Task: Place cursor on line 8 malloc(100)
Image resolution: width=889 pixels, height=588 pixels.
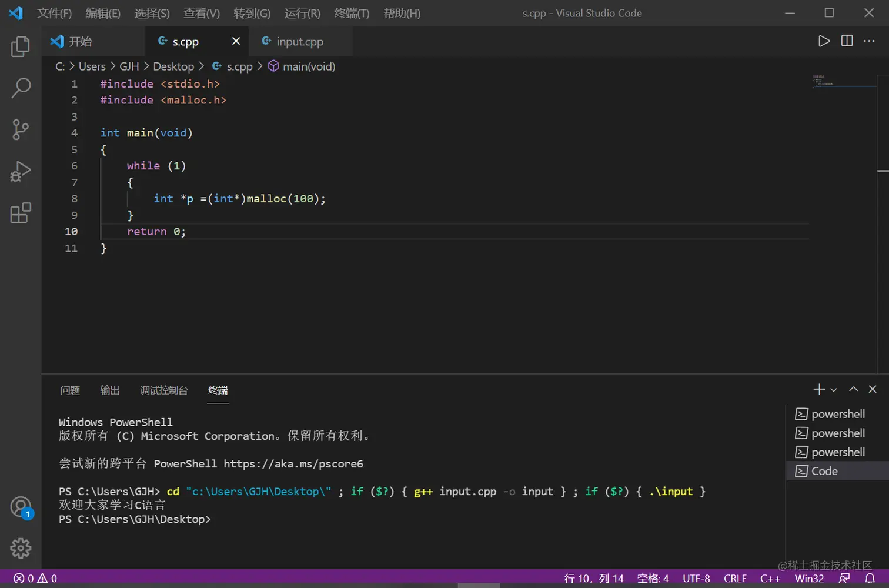Action: (x=283, y=199)
